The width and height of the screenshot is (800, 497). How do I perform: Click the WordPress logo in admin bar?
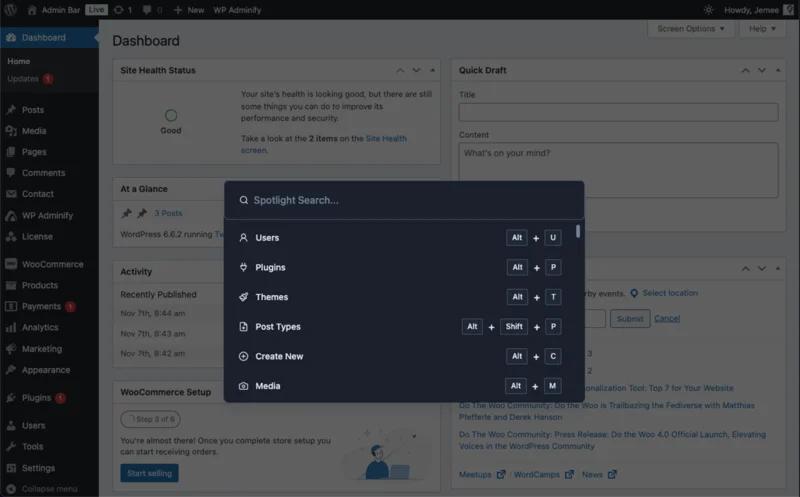(x=10, y=10)
